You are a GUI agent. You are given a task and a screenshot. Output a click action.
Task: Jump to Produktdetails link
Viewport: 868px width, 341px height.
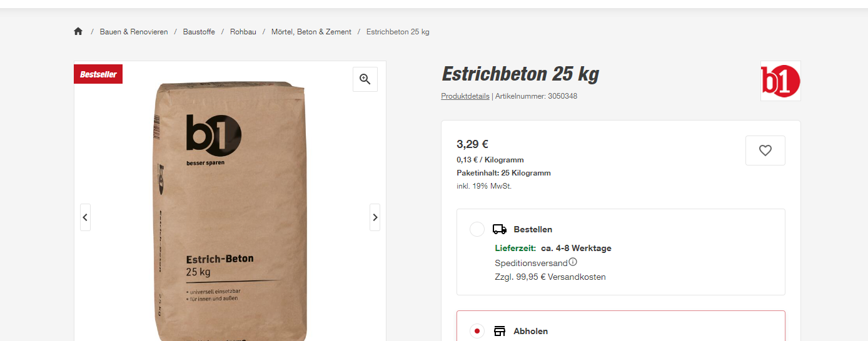click(465, 96)
